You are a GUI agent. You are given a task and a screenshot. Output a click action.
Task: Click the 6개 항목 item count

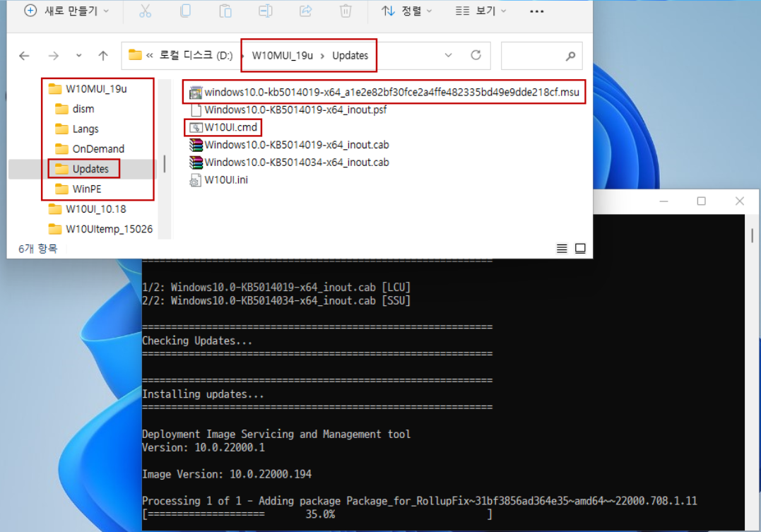[38, 249]
